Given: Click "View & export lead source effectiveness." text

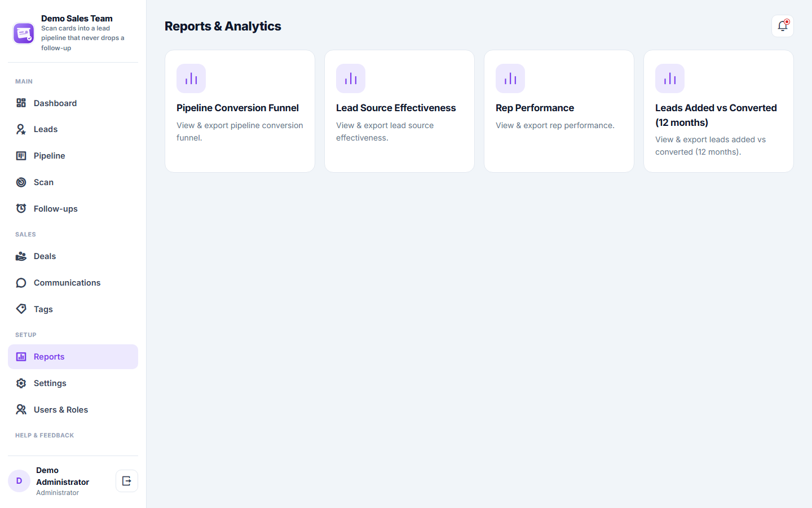Looking at the screenshot, I should [x=385, y=132].
